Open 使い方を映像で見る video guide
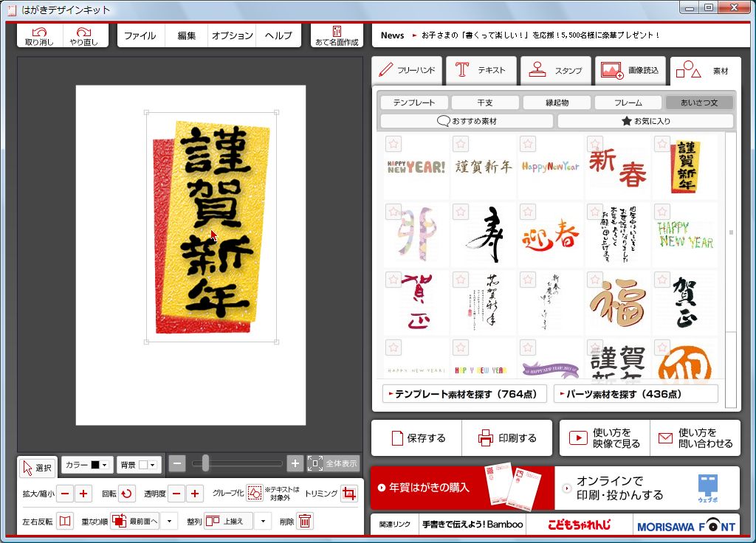Viewport: 756px width, 543px height. pos(605,438)
